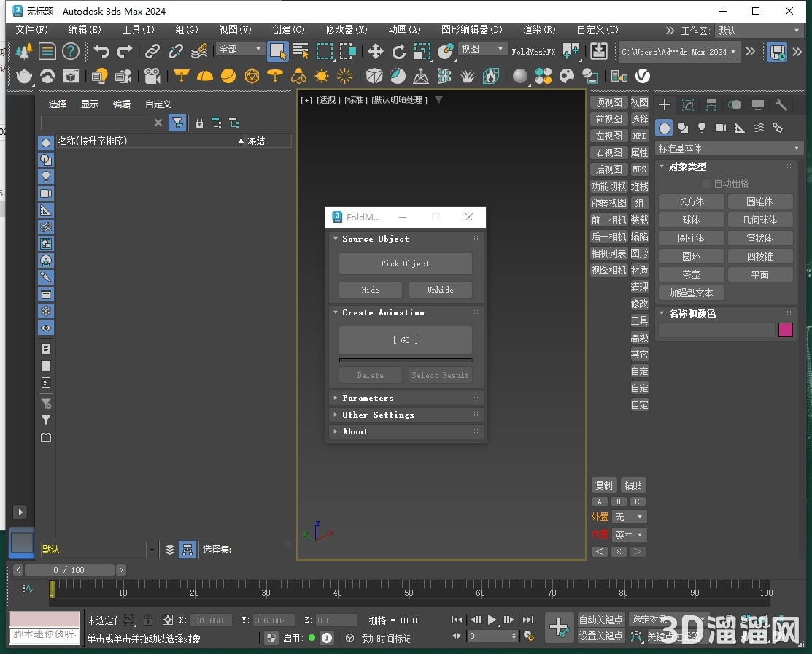Screen dimensions: 812x654
Task: Expand the Parameters rollout
Action: (406, 398)
